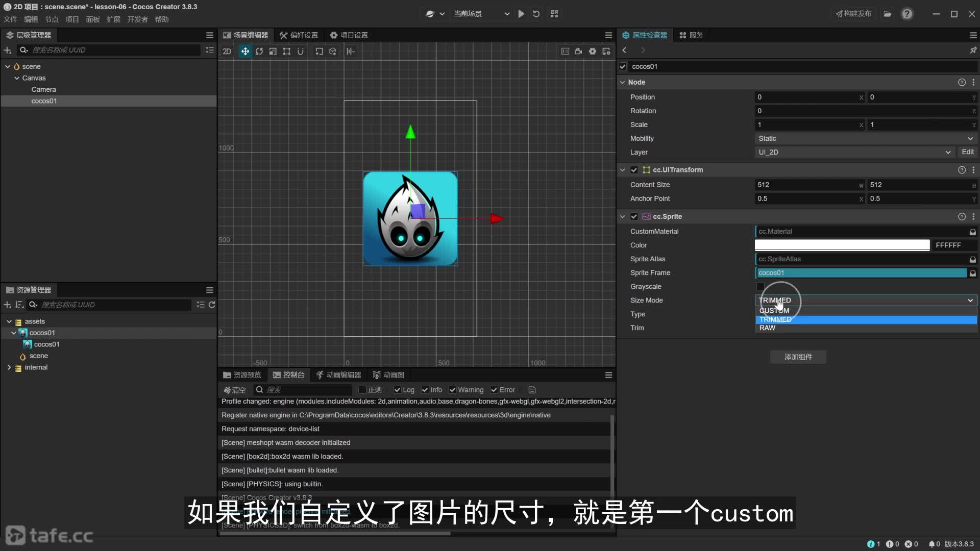980x551 pixels.
Task: Select the scale gizmo tool
Action: (x=273, y=52)
